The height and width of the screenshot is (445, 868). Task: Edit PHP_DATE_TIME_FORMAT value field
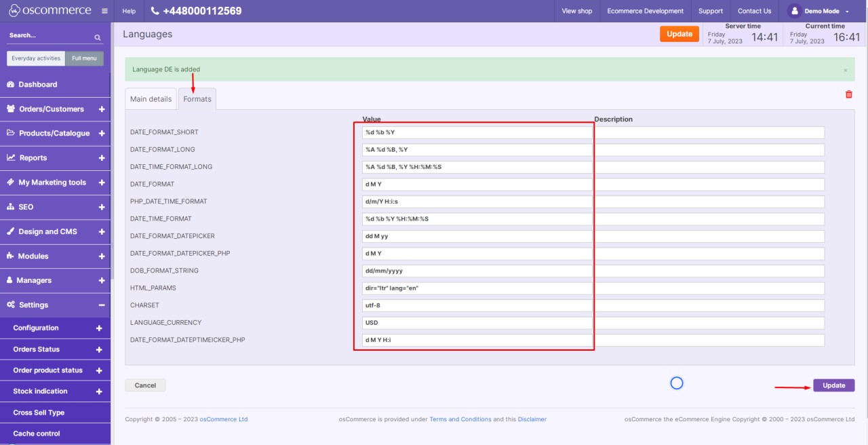pos(477,201)
